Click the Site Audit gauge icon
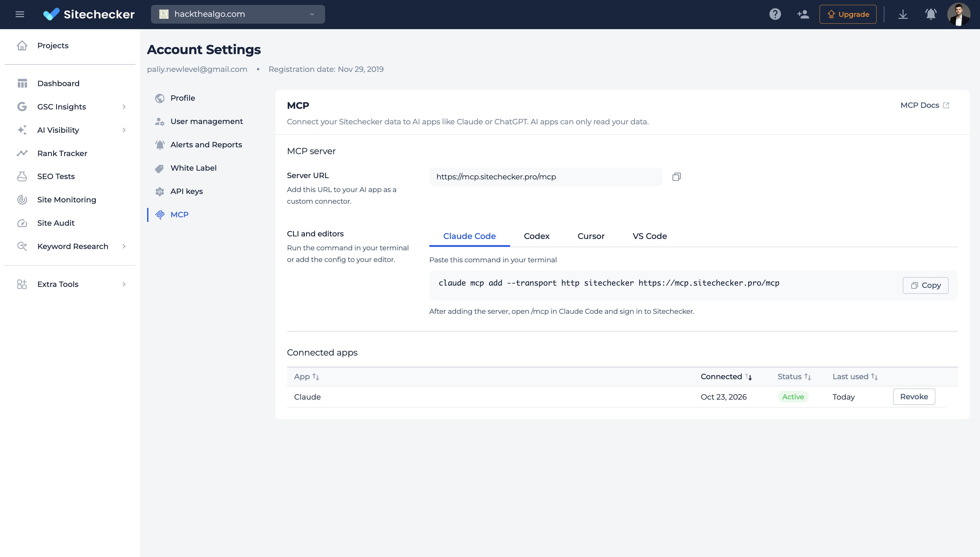 point(22,223)
